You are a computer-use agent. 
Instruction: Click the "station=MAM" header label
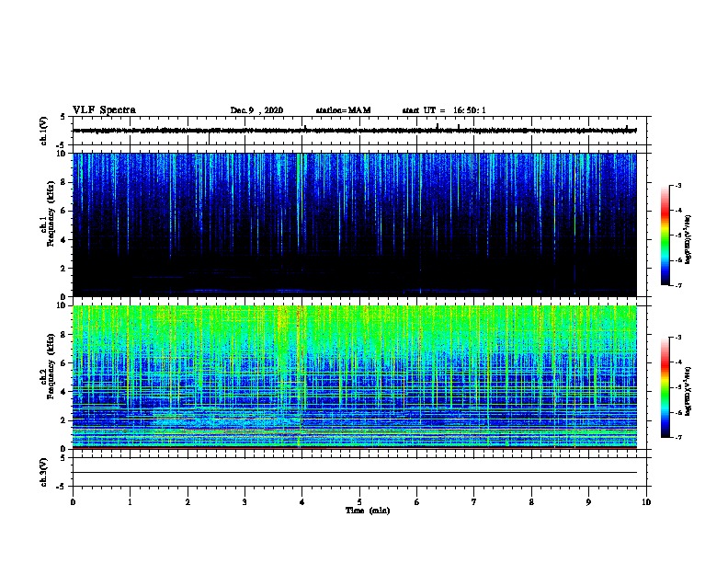[x=343, y=110]
